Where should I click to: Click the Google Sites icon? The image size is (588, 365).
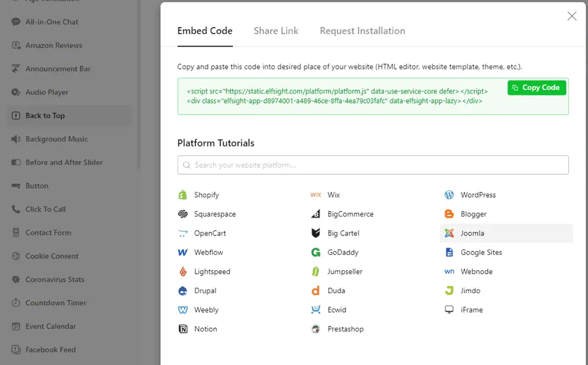click(x=449, y=253)
